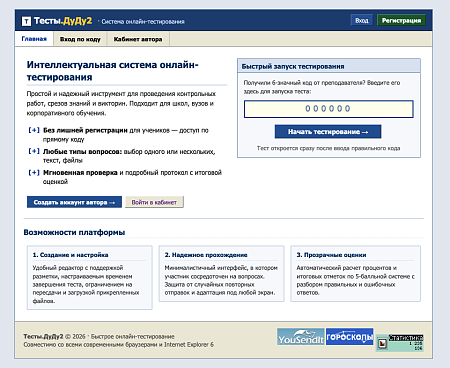Click the Войти в кабинет button

click(154, 202)
